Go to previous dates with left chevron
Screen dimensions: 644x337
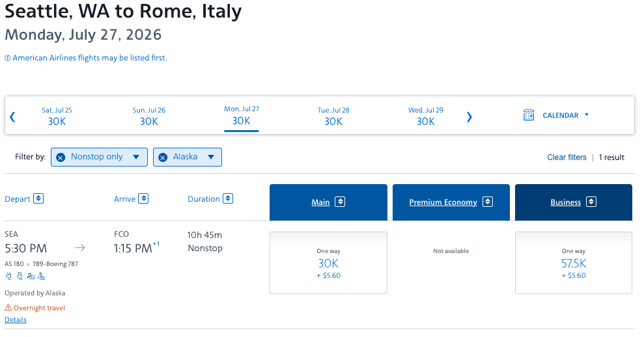(12, 117)
